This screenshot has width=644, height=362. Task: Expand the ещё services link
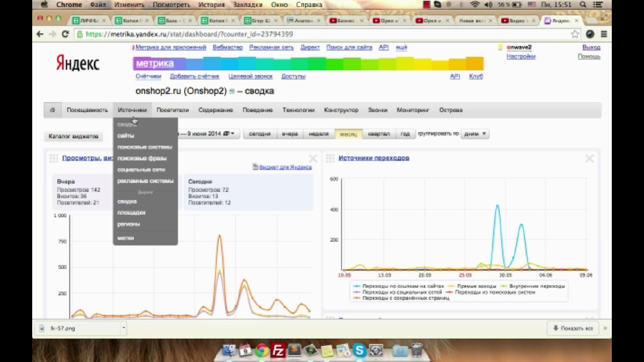401,47
